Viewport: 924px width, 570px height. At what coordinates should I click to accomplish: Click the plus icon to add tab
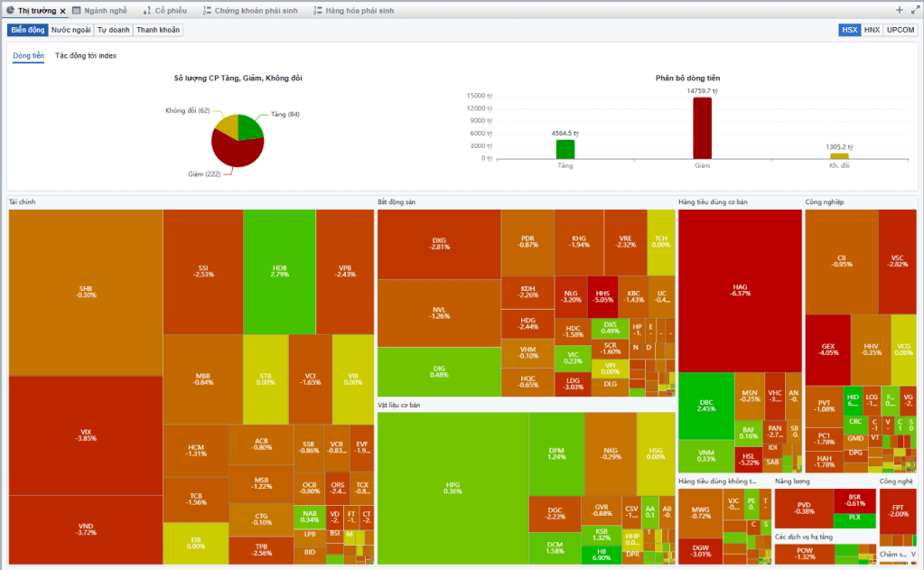pyautogui.click(x=899, y=10)
